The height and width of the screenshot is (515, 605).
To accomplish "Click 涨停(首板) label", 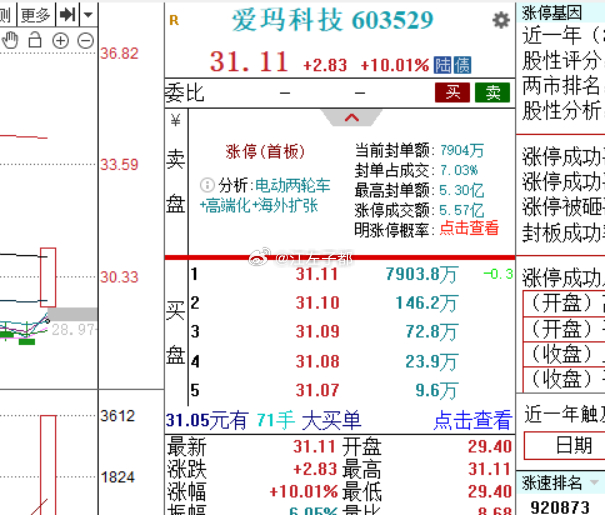I will click(x=265, y=151).
